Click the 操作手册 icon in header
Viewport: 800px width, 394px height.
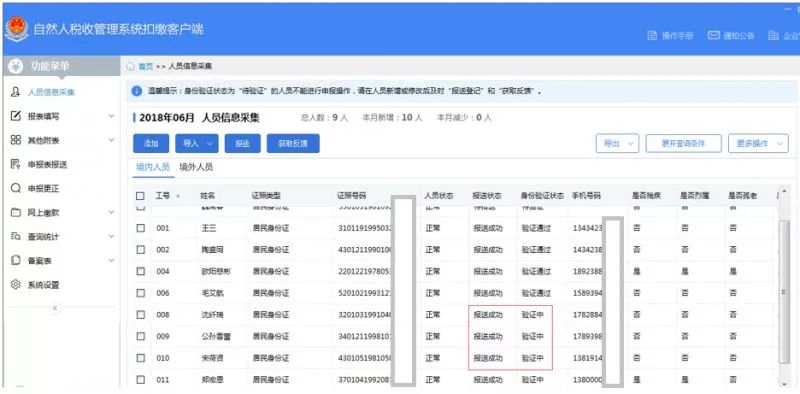pos(652,36)
